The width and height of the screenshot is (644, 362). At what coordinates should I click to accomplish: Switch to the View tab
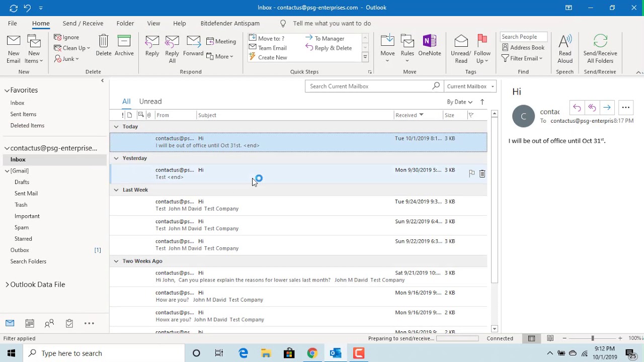[x=153, y=23]
